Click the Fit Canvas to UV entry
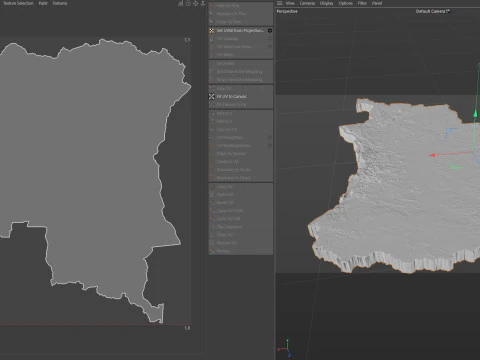Image resolution: width=480 pixels, height=360 pixels. [240, 105]
